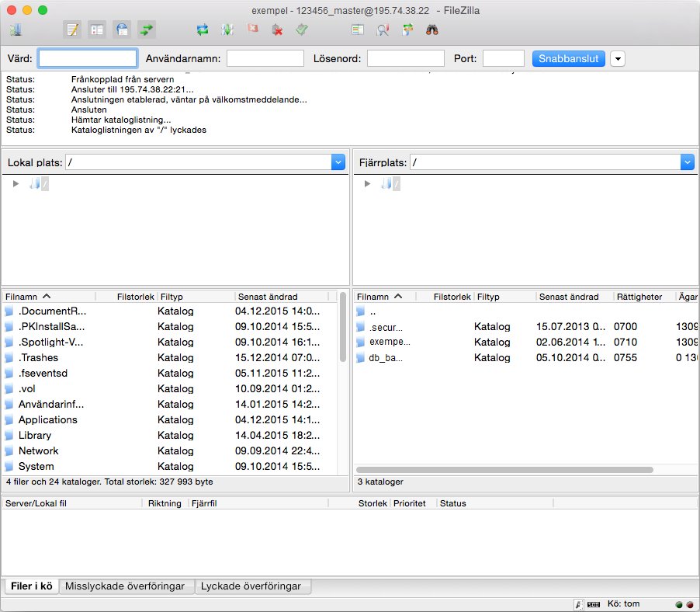Screen dimensions: 700x612
Task: Click the Applications folder icon
Action: click(9, 420)
